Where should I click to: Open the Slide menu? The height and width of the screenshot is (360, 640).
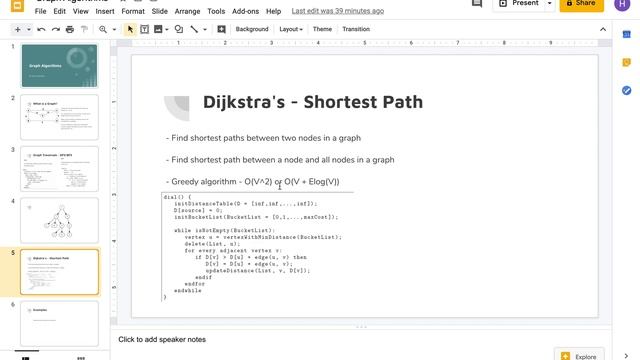[160, 11]
